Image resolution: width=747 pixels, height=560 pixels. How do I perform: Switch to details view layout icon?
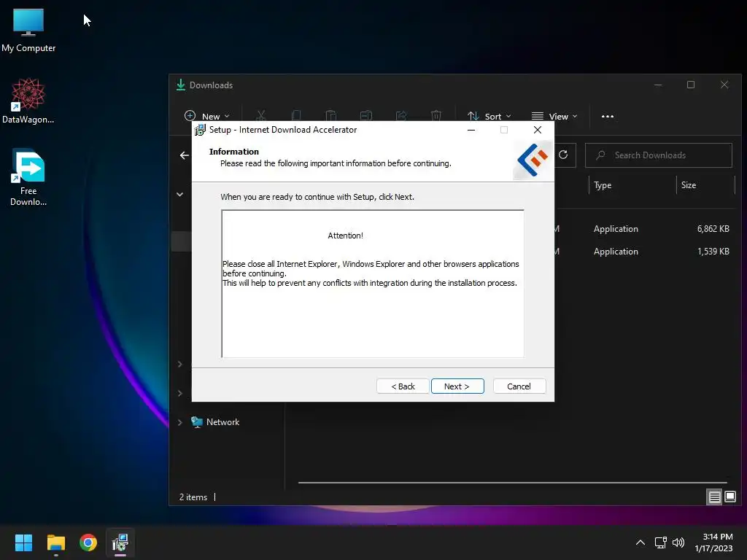[714, 497]
